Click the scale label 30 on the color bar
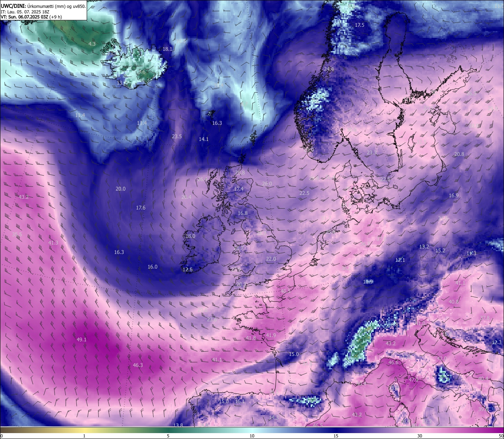The image size is (504, 439). tap(420, 436)
